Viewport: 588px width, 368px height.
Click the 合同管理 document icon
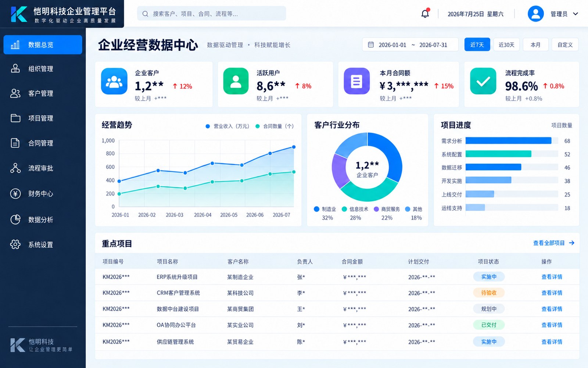pos(15,143)
